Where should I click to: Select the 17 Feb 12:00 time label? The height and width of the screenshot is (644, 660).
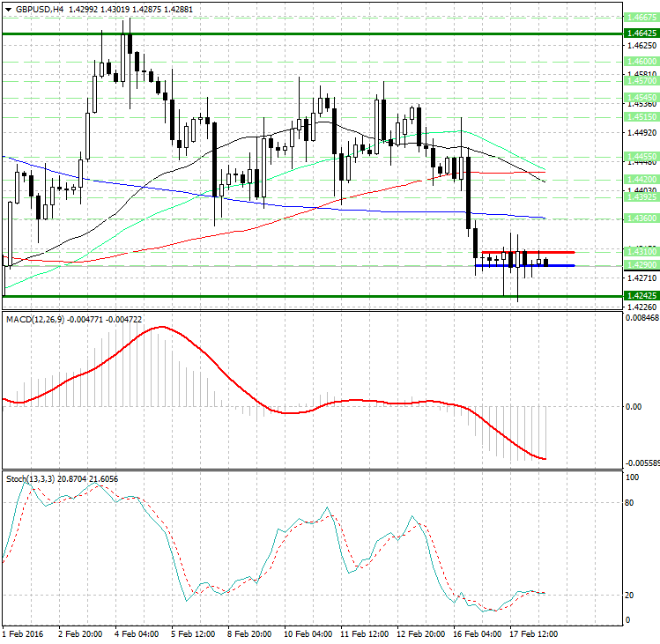[x=532, y=633]
